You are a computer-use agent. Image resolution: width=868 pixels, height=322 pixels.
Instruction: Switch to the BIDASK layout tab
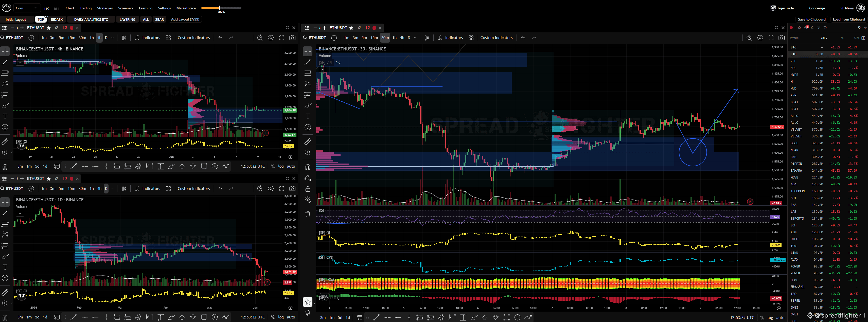click(x=57, y=20)
